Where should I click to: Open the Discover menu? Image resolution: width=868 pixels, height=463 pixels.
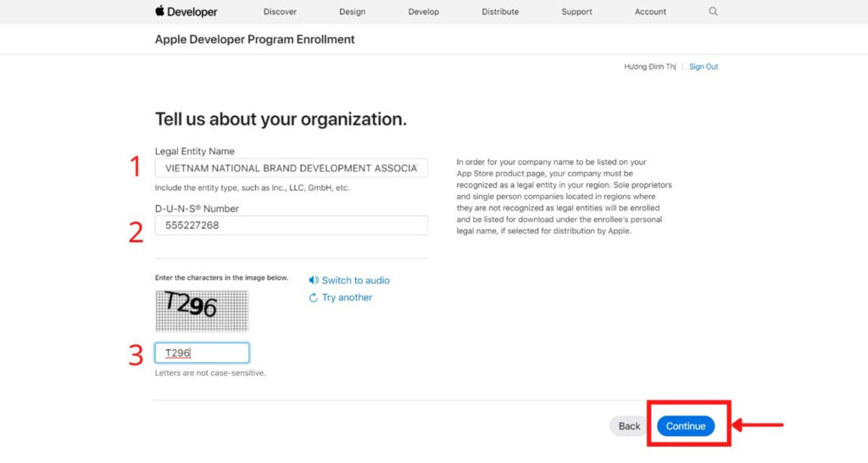click(280, 12)
